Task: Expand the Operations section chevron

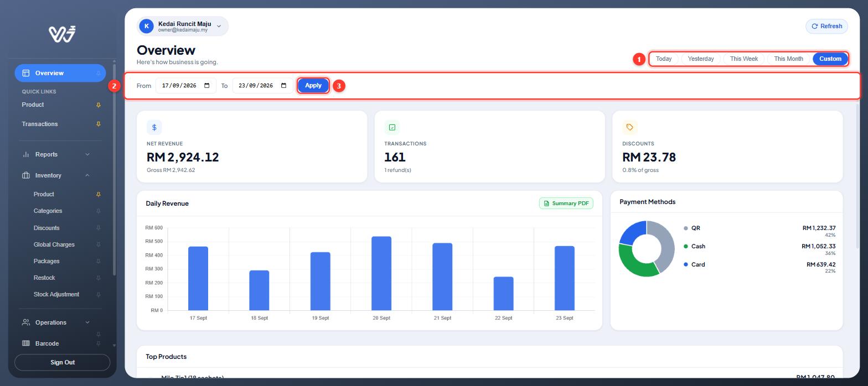Action: click(x=87, y=322)
